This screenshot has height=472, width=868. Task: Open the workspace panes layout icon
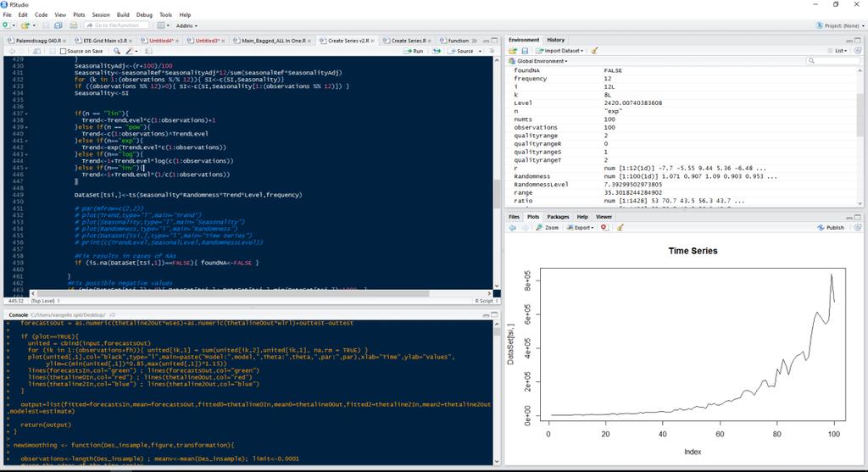pos(161,25)
